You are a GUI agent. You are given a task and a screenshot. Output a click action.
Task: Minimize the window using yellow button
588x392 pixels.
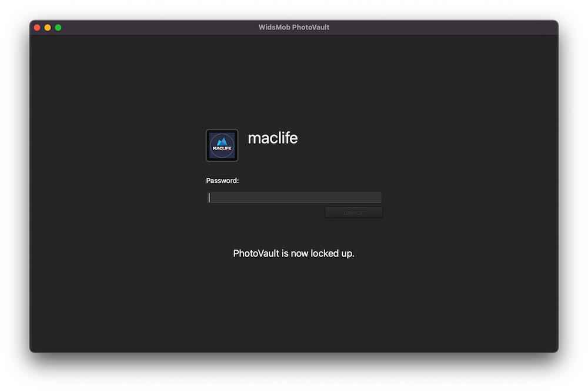pyautogui.click(x=48, y=28)
